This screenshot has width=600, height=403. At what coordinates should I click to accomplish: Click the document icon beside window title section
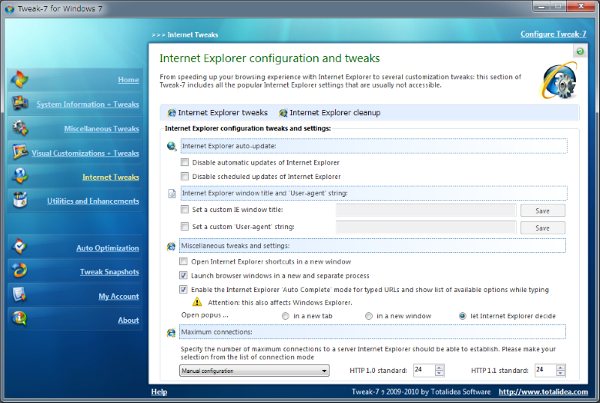pos(172,193)
